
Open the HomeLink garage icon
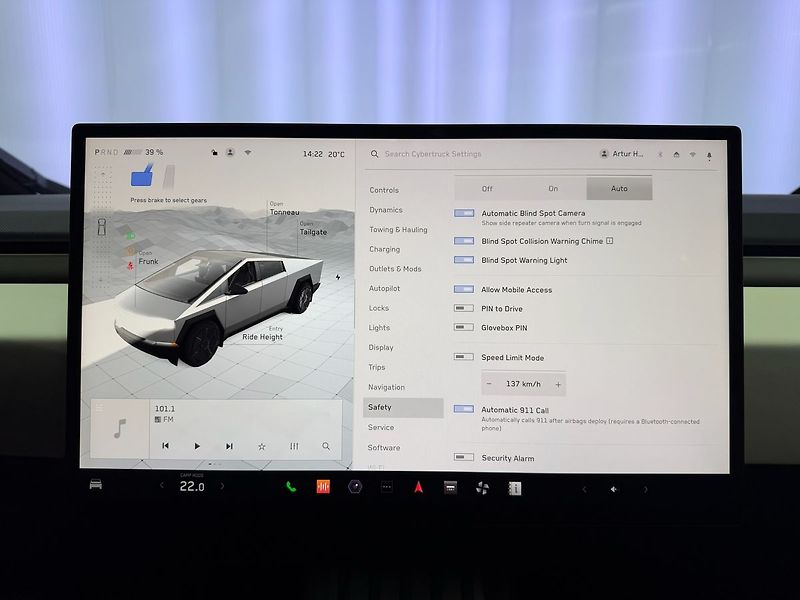[677, 154]
